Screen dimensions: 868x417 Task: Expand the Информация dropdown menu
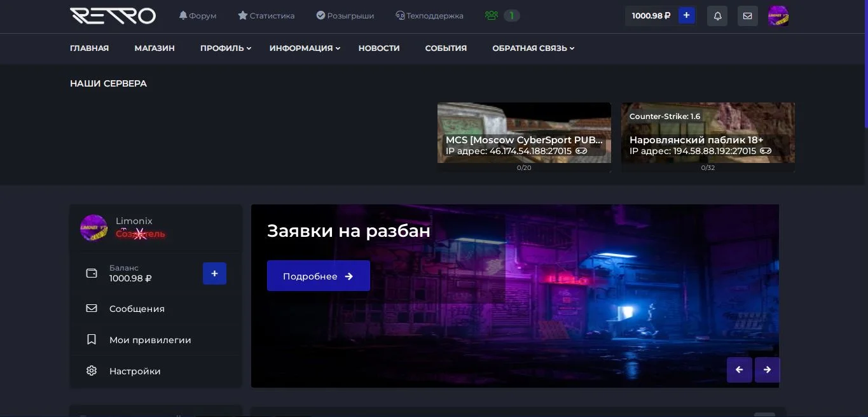coord(305,48)
